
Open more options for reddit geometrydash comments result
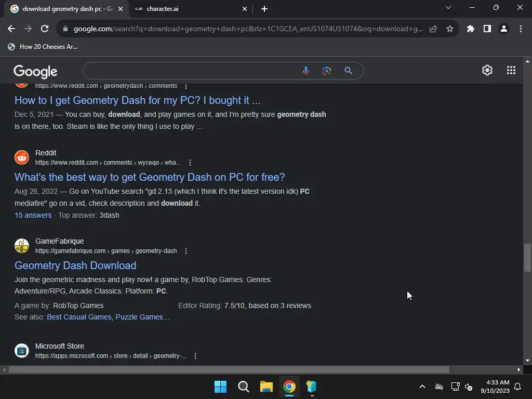coord(185,86)
